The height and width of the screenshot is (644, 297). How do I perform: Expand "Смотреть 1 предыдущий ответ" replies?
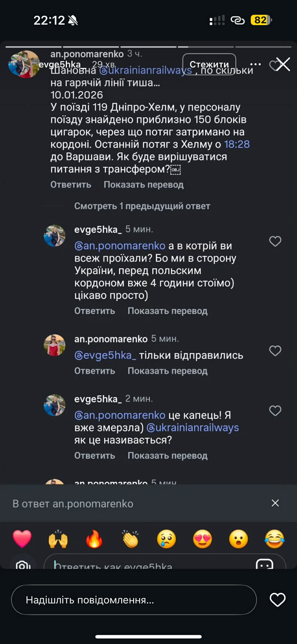[x=142, y=206]
